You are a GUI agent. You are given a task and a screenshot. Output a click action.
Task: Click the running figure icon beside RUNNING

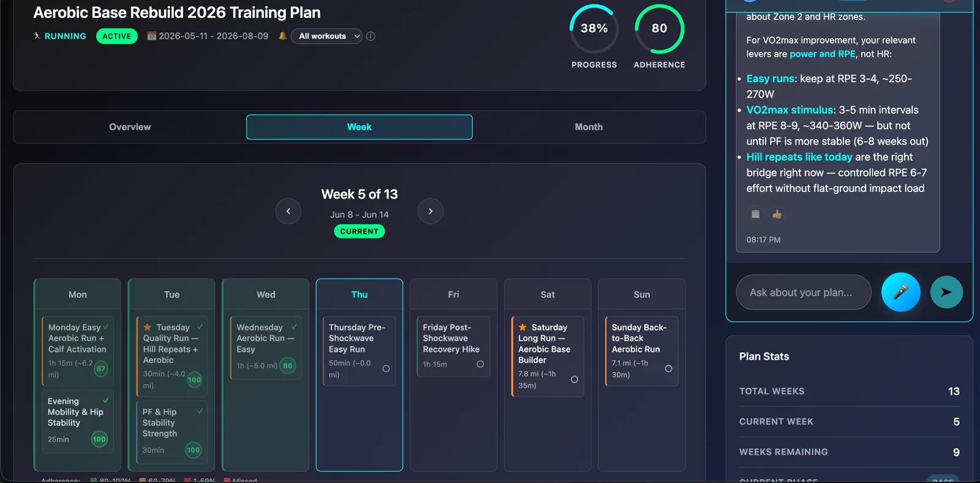click(37, 36)
